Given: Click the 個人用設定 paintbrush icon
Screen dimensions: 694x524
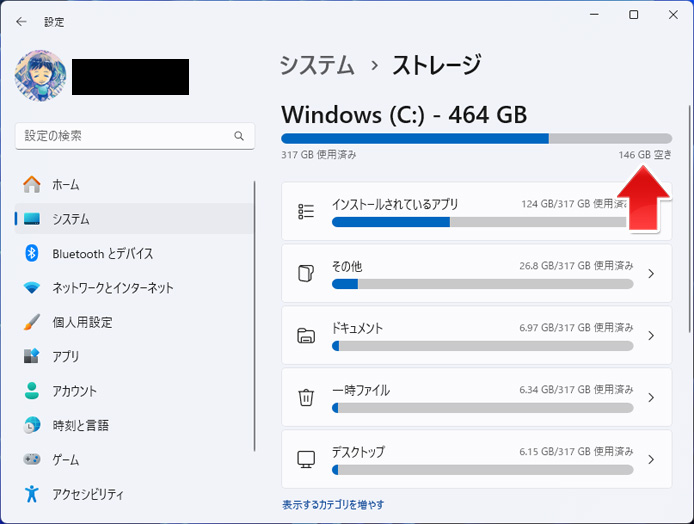Looking at the screenshot, I should [x=31, y=322].
